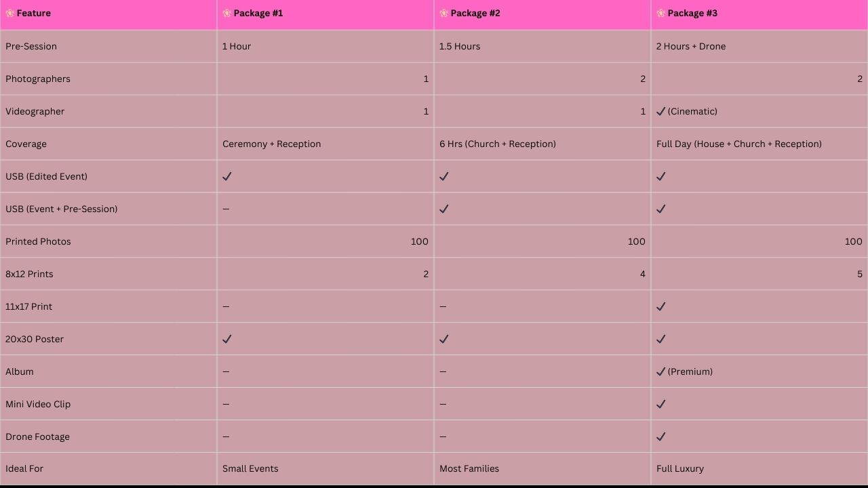Screen dimensions: 868x488
Task: Click the Cinematic videographer cell
Action: tap(759, 111)
